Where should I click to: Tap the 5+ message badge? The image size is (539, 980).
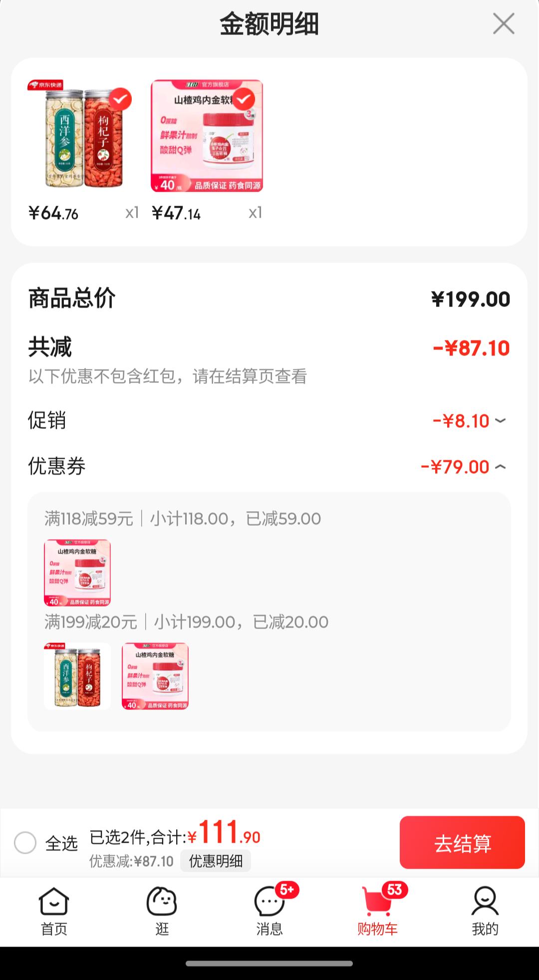(287, 890)
